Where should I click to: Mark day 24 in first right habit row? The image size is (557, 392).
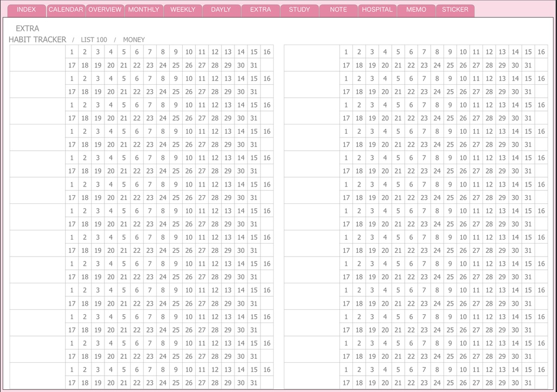437,65
